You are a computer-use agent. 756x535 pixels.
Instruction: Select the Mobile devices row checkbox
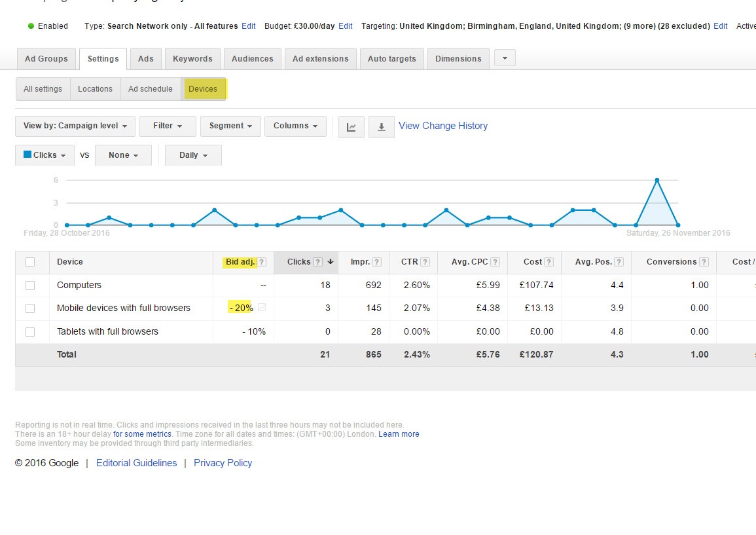click(30, 308)
